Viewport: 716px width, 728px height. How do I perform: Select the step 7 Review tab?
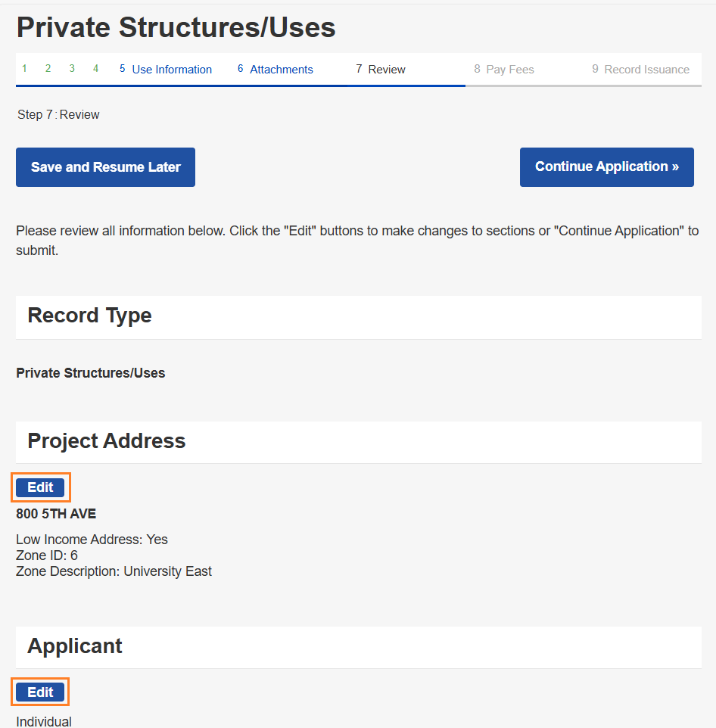click(381, 70)
